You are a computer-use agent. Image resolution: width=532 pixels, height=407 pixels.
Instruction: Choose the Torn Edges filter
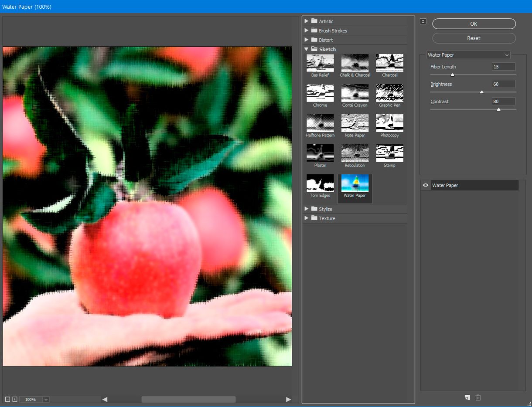[320, 183]
